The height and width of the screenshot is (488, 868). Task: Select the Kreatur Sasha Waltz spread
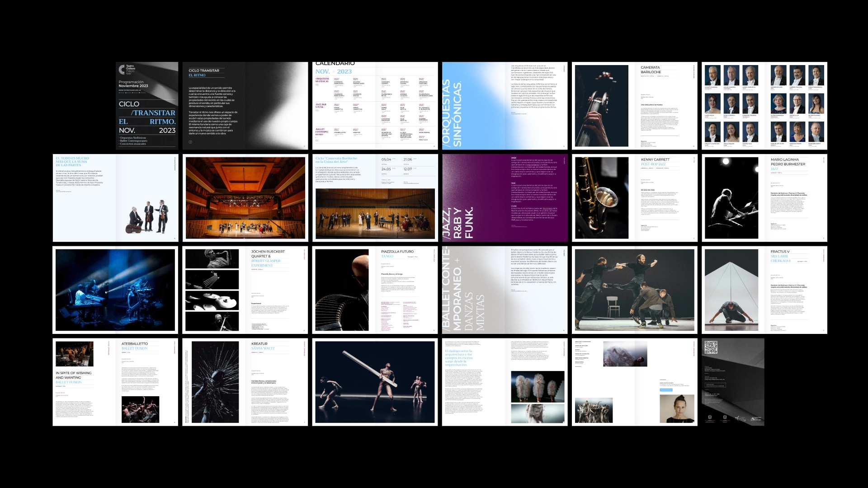coord(245,382)
